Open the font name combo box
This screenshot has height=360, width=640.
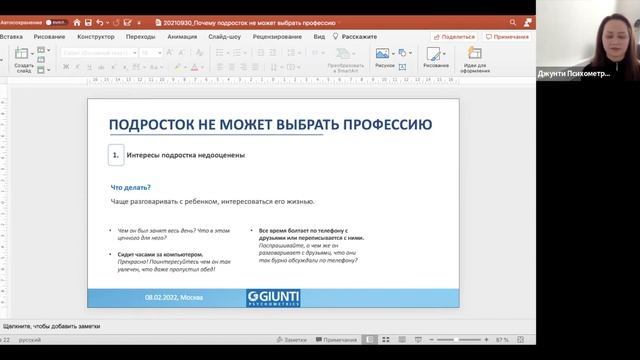point(99,53)
